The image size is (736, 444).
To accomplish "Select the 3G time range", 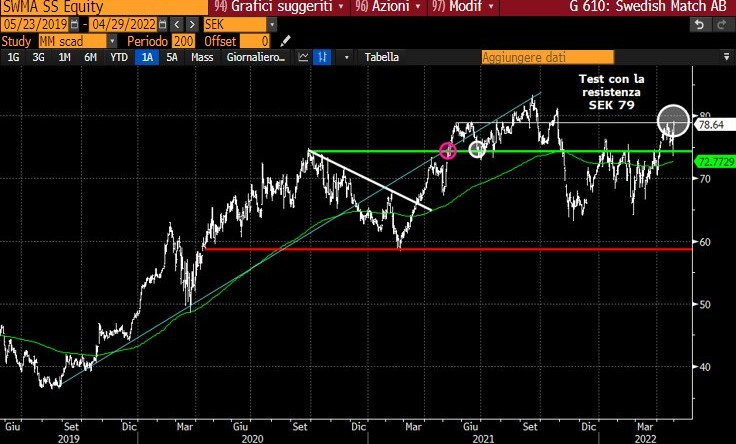I will tap(38, 57).
